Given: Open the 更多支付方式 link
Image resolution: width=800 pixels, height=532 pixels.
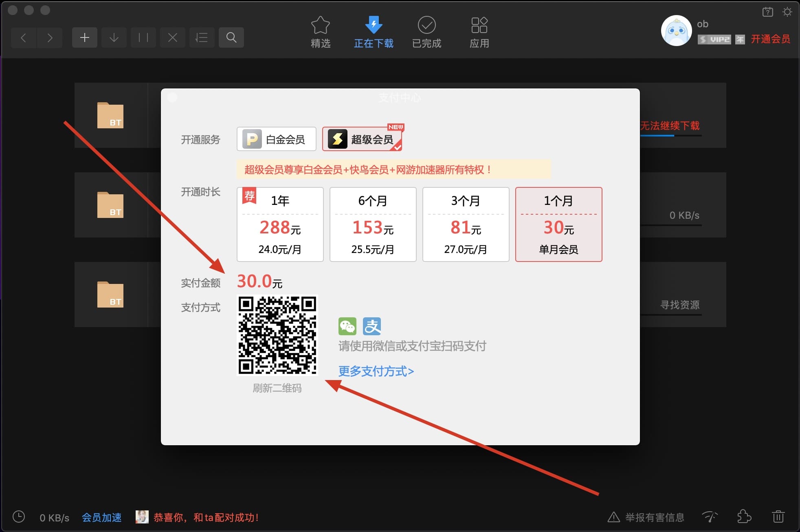Looking at the screenshot, I should coord(376,371).
